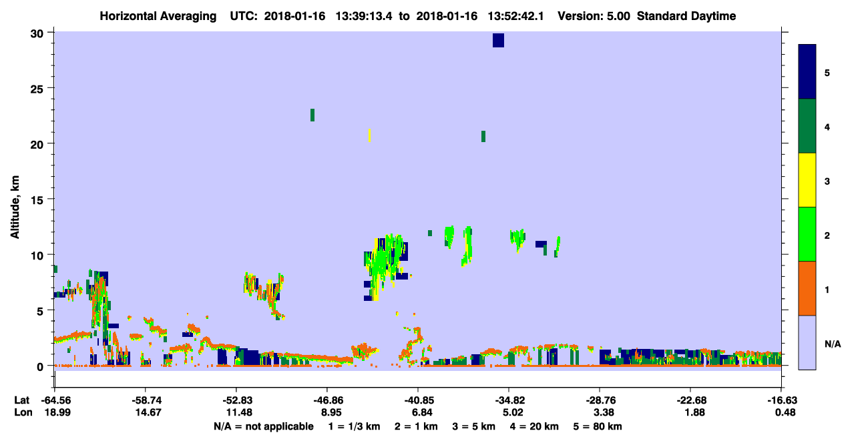
Task: Click latitude value -34.82
Action: (x=509, y=400)
